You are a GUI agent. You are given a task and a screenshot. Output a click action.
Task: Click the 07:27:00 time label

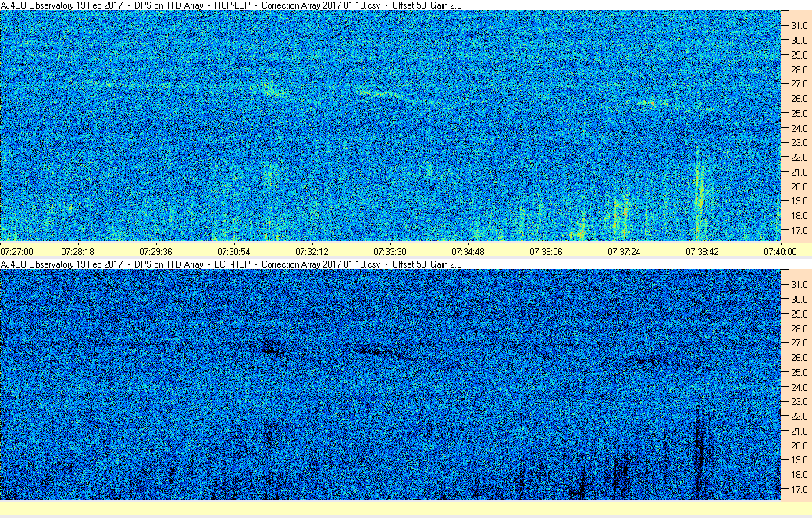point(16,252)
